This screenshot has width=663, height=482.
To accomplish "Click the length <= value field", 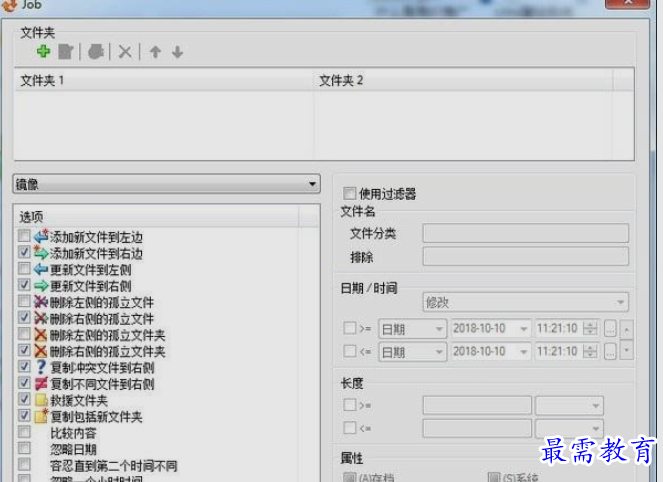I will (477, 429).
